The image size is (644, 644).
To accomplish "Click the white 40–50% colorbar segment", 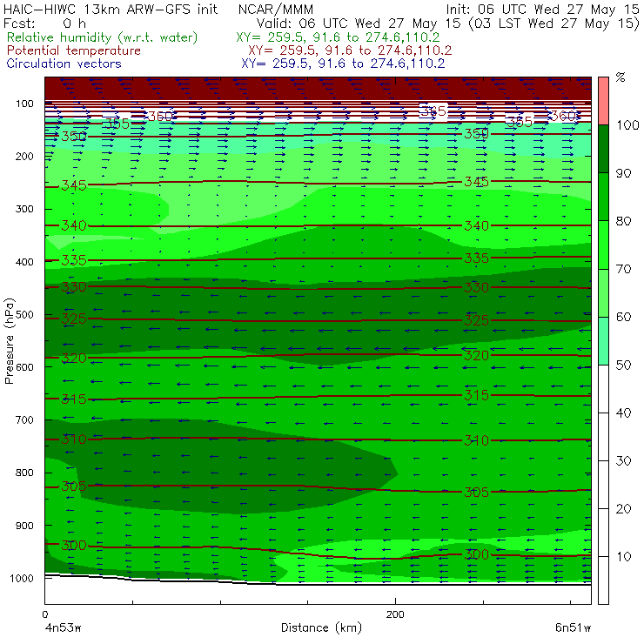I will pos(603,388).
